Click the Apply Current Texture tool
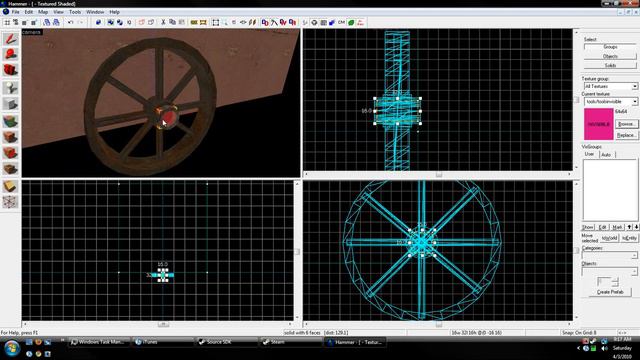The image size is (640, 360). [11, 137]
